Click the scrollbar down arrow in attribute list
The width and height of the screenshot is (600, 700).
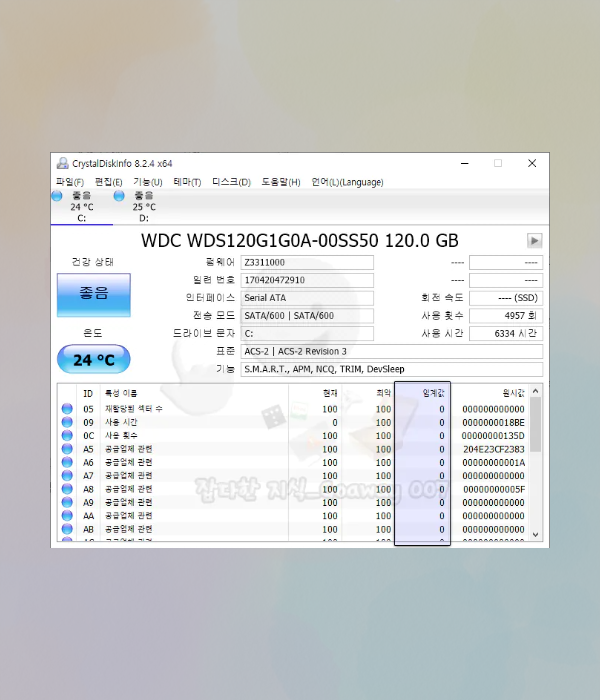536,534
